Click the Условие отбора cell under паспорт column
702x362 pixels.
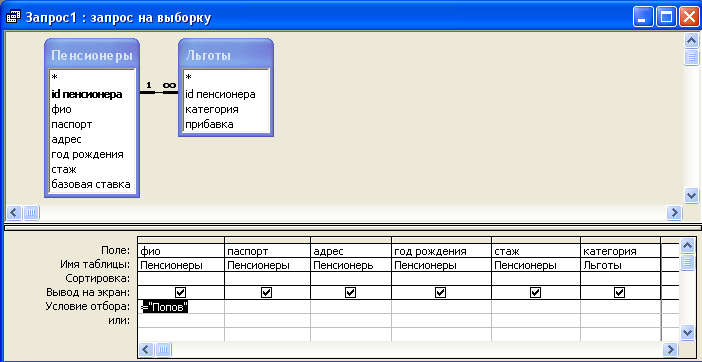point(267,307)
